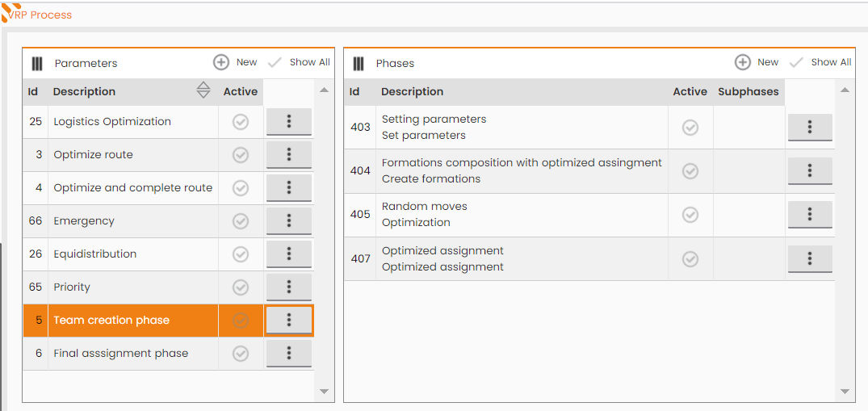Open the three-dot menu for phase 404
868x411 pixels.
(x=810, y=171)
